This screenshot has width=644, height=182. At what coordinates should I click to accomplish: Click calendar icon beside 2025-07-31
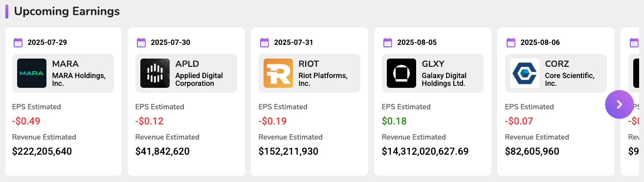(x=265, y=42)
